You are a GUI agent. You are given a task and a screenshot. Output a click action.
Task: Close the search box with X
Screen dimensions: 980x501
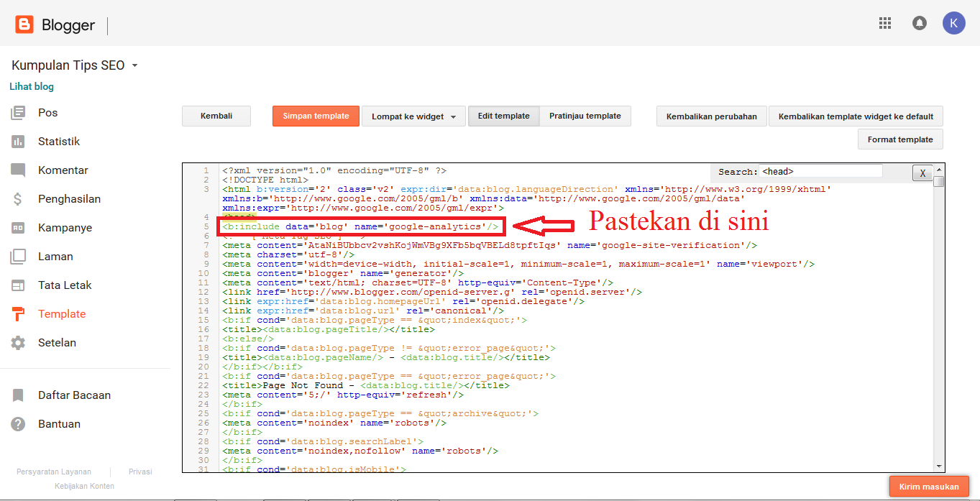[922, 173]
